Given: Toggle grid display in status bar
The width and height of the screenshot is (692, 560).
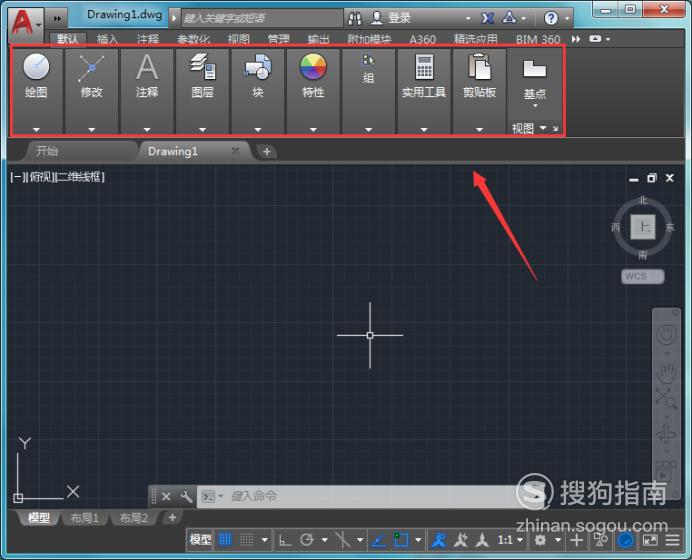Looking at the screenshot, I should 225,540.
